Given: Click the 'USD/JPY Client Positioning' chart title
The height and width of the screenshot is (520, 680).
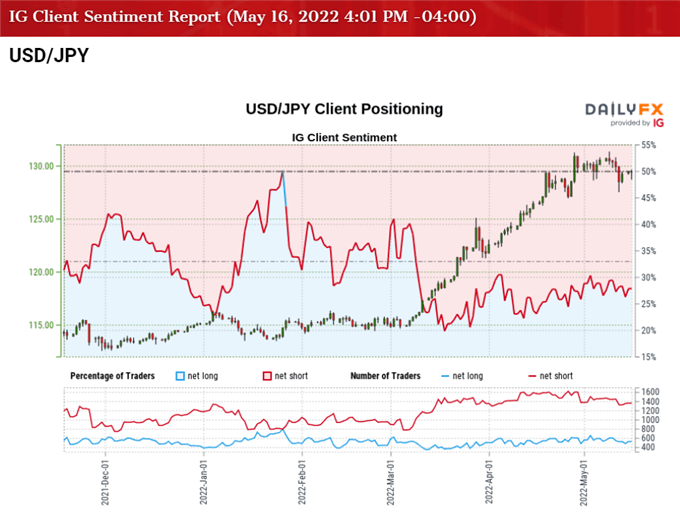Looking at the screenshot, I should pyautogui.click(x=344, y=109).
